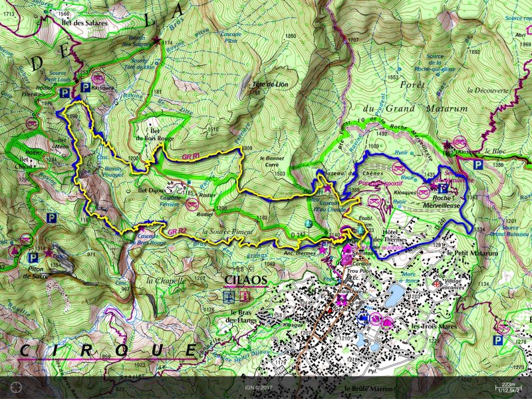Select the Ilet du Bois Rouge label
Viewport: 532px width, 399px height.
tap(150, 134)
